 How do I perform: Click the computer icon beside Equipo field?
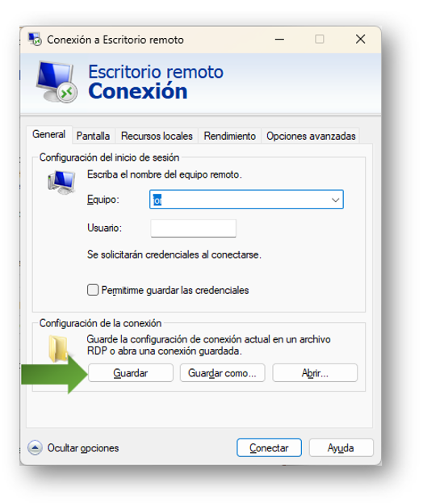(61, 183)
